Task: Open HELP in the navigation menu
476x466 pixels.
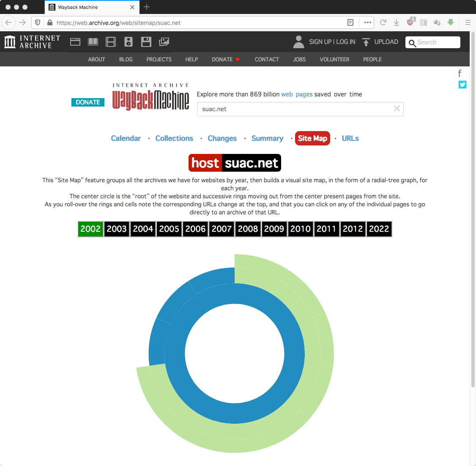Action: [191, 60]
